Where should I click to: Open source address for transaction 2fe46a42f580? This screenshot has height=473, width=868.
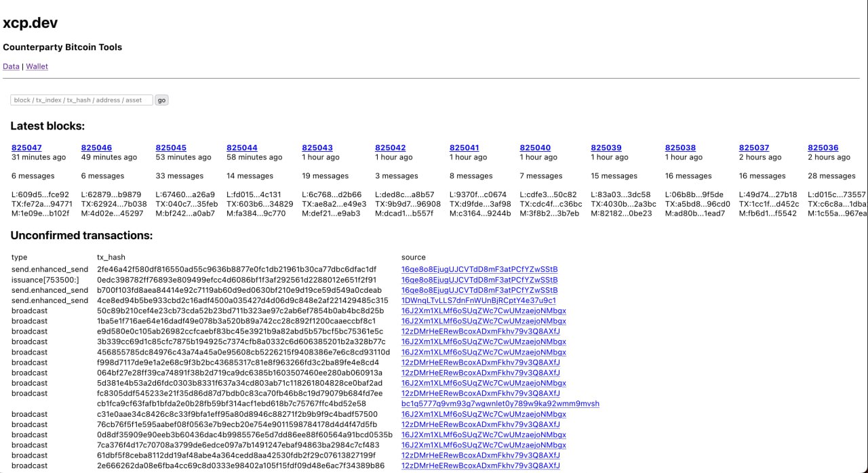[479, 270]
